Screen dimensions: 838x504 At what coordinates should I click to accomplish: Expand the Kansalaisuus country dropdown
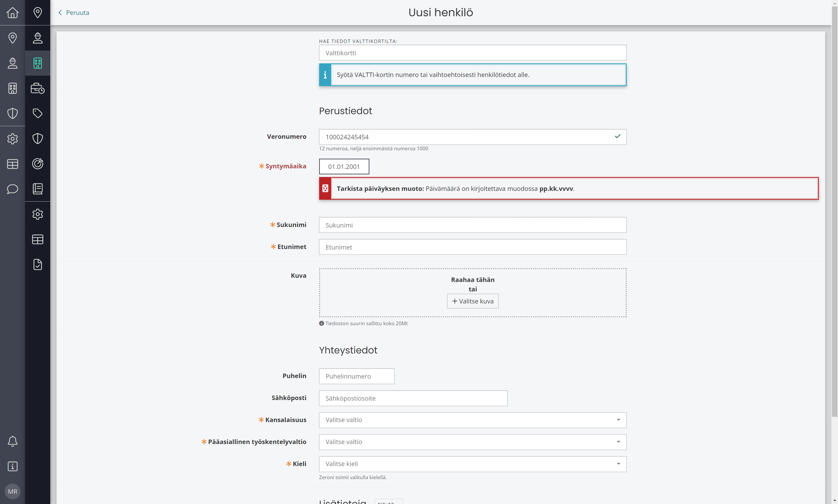(x=473, y=420)
